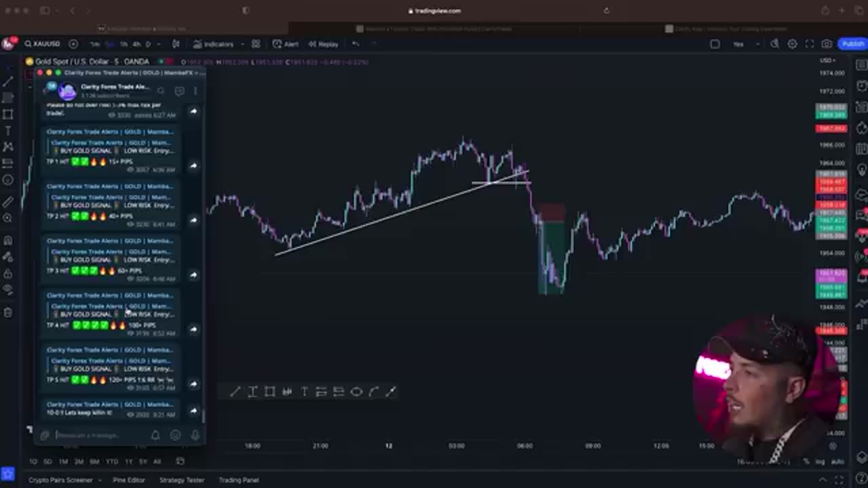Select the 6M date range
Screen dimensions: 868x488
94,462
